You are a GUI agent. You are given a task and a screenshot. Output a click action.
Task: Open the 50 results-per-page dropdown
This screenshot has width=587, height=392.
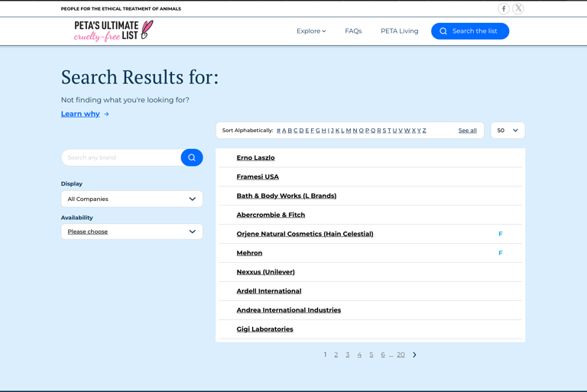pos(508,131)
